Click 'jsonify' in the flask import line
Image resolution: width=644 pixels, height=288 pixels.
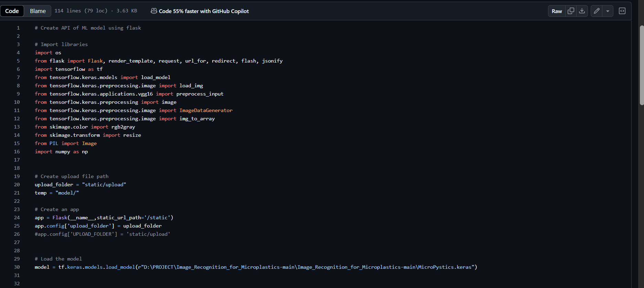click(272, 61)
